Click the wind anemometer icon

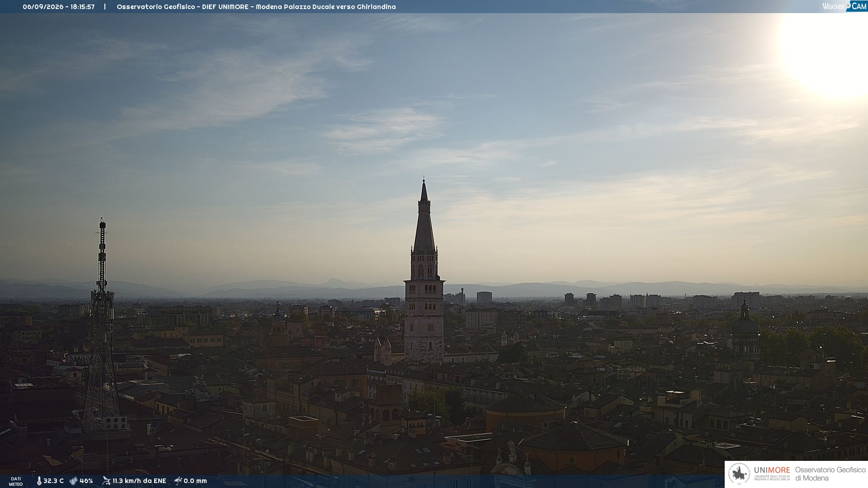(x=106, y=481)
